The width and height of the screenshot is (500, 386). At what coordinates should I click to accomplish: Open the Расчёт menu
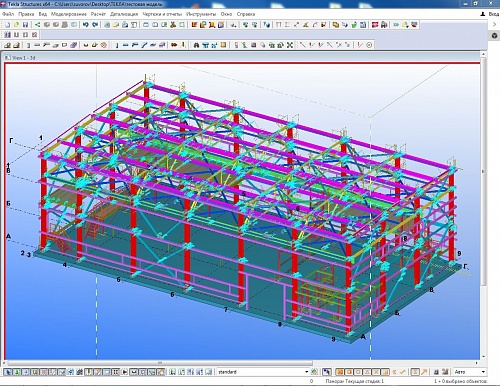click(98, 14)
